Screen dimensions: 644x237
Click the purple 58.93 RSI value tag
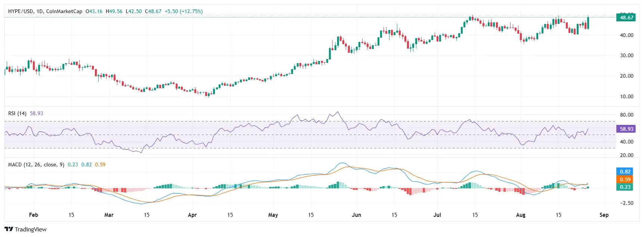[626, 129]
